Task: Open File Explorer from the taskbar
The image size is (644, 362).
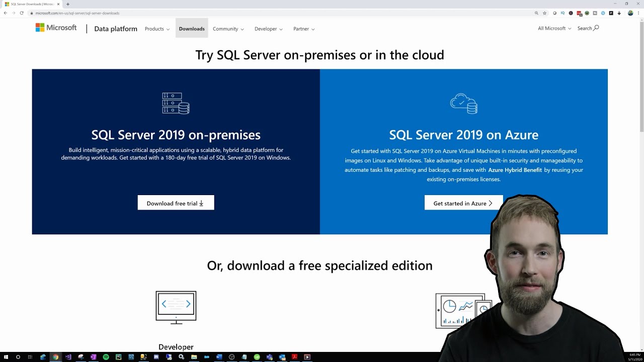Action: point(194,357)
